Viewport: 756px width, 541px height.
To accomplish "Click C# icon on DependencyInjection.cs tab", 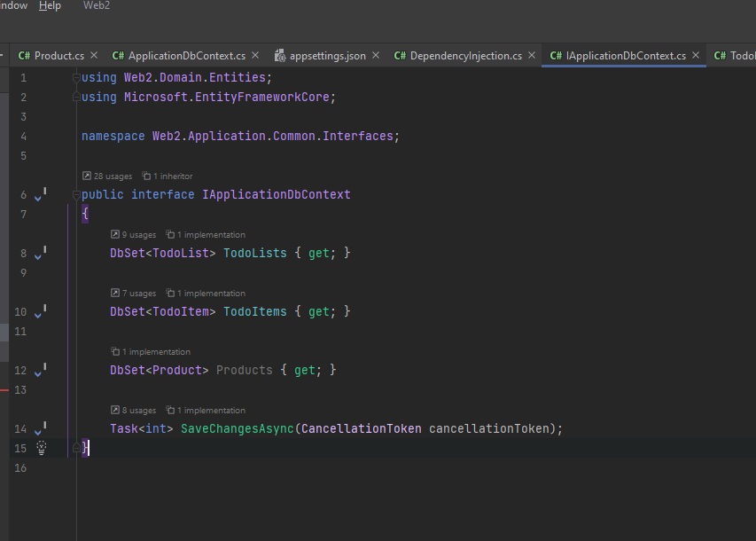I will (x=401, y=56).
